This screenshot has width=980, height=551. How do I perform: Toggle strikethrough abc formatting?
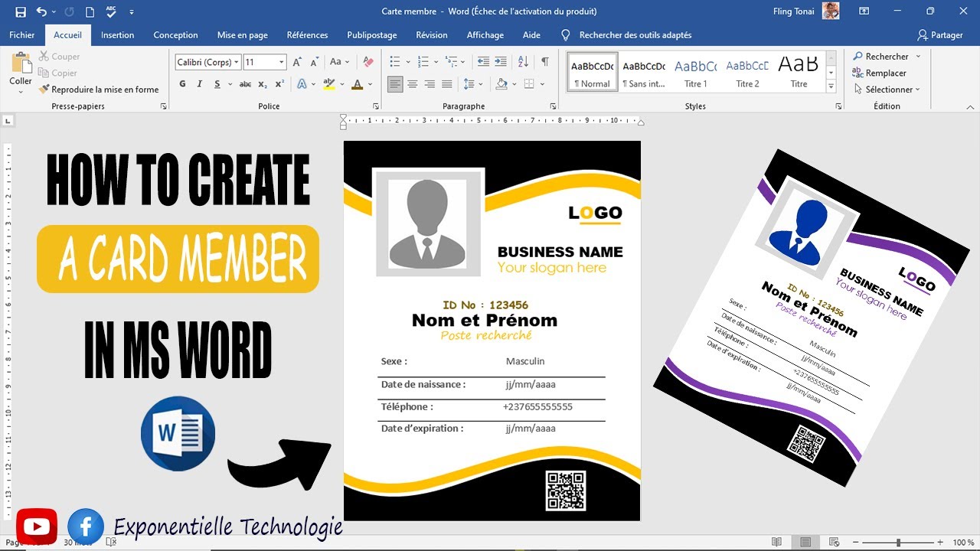coord(245,84)
